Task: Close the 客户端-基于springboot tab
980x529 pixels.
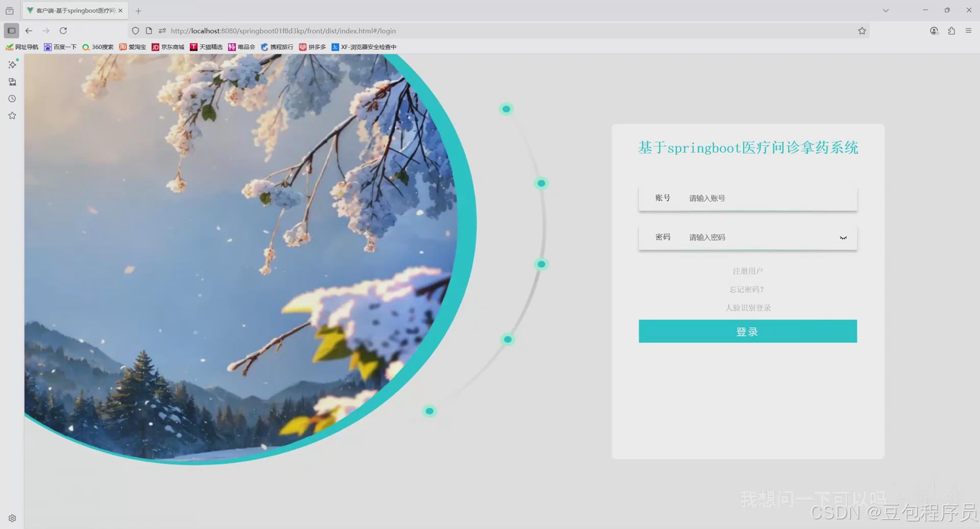Action: (x=120, y=10)
